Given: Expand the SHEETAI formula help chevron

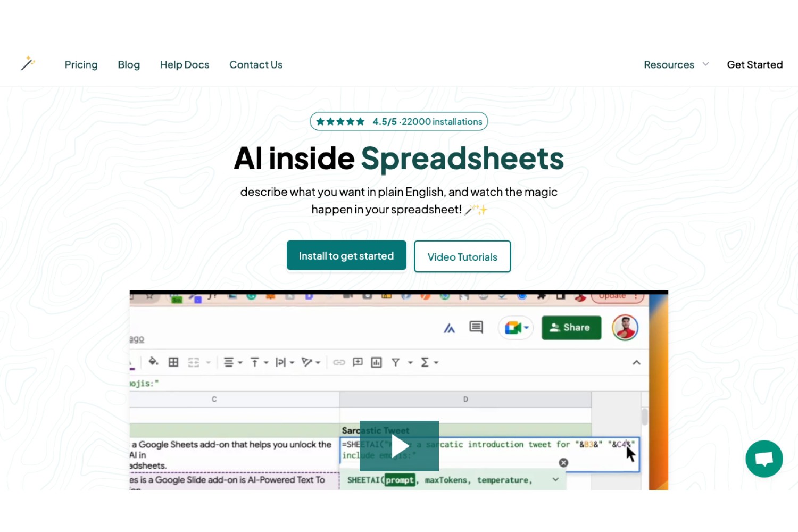Looking at the screenshot, I should [x=555, y=479].
